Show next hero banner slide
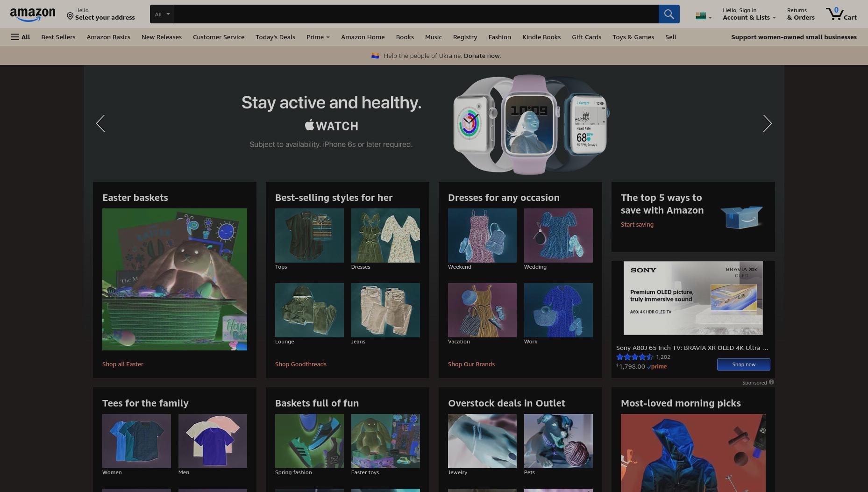Screen dimensions: 868x492 pyautogui.click(x=767, y=123)
